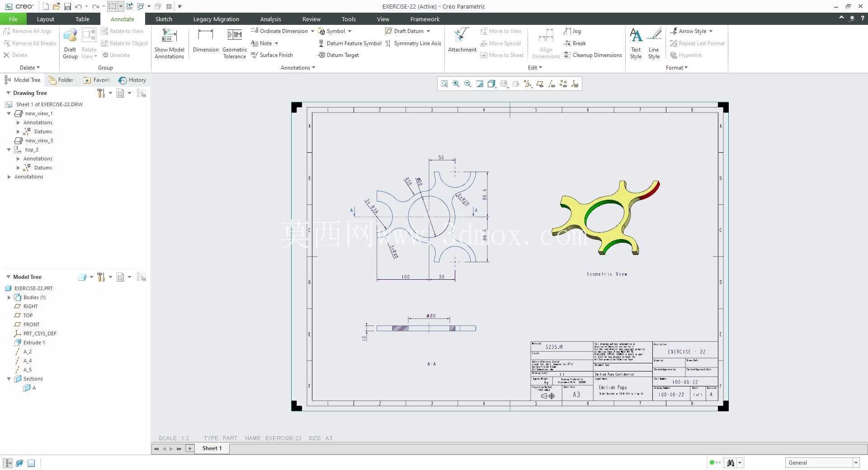
Task: Insert a Datum Target
Action: pos(339,55)
